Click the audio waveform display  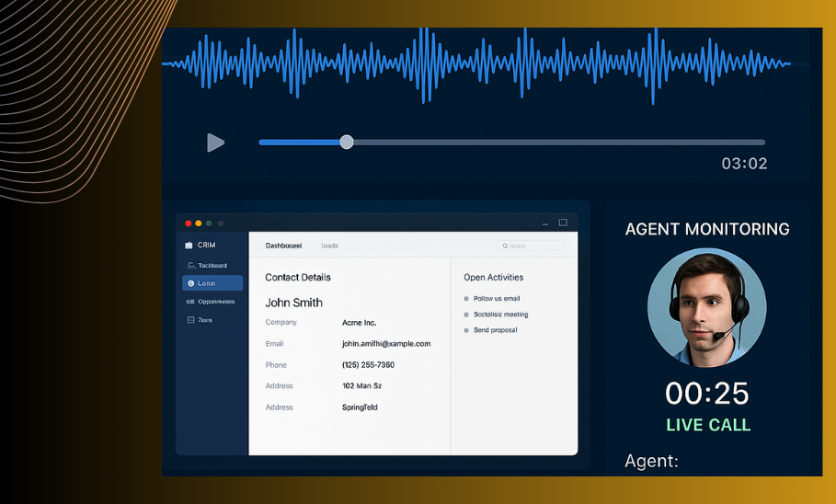tap(476, 64)
